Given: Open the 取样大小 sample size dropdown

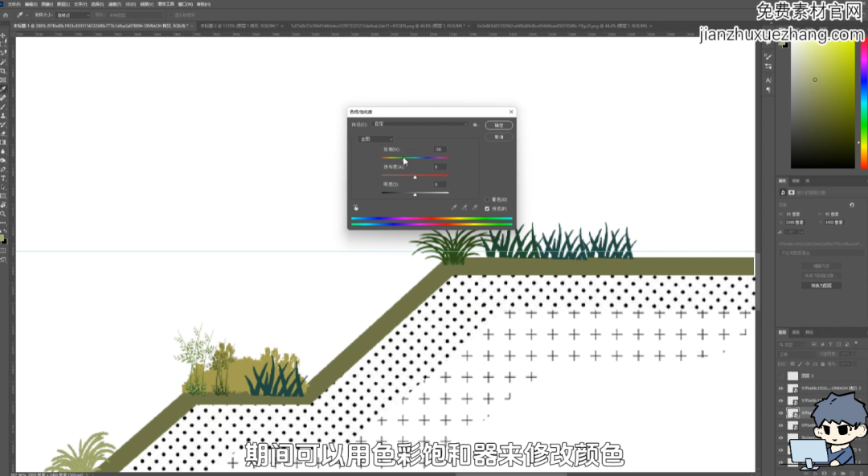Looking at the screenshot, I should click(x=72, y=15).
